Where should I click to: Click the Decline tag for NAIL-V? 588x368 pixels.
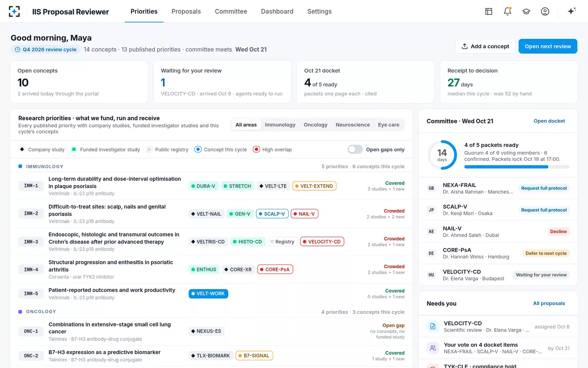click(558, 231)
